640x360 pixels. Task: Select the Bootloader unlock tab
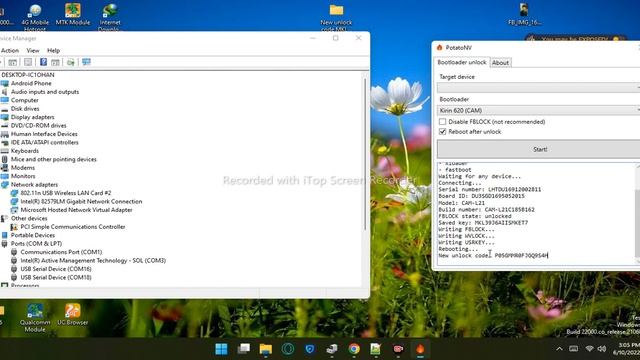tap(462, 62)
